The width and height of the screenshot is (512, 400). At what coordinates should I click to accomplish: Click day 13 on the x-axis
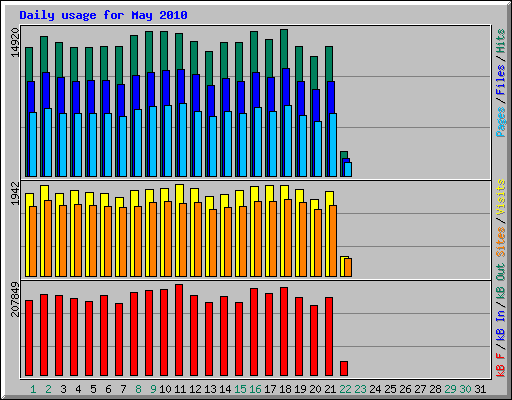point(210,389)
